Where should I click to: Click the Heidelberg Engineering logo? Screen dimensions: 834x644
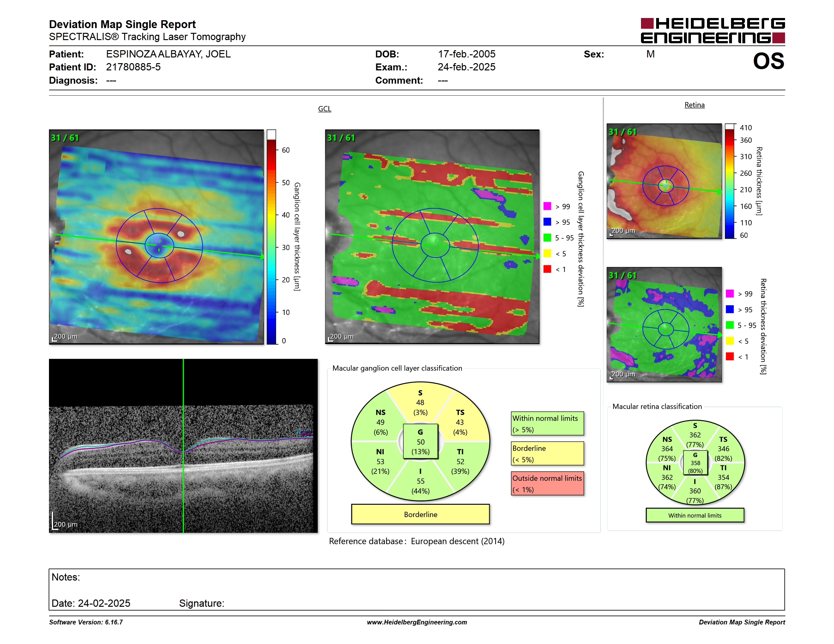click(x=713, y=31)
